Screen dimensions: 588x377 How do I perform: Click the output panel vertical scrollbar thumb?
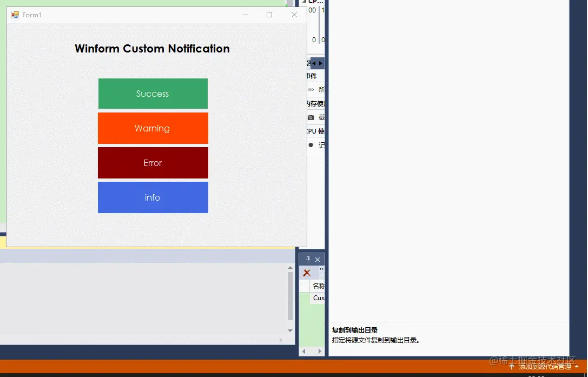coord(290,296)
